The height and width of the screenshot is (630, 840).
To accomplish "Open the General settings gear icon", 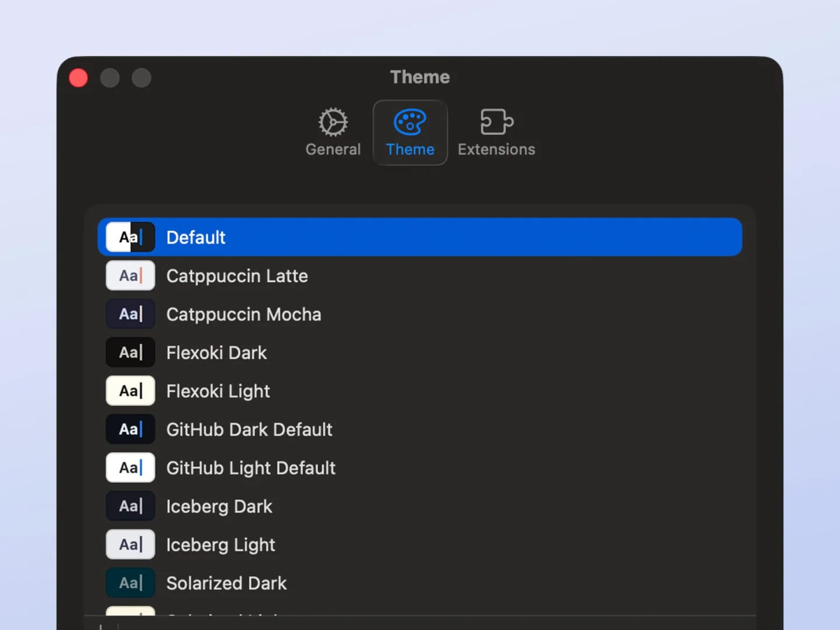I will (x=333, y=122).
